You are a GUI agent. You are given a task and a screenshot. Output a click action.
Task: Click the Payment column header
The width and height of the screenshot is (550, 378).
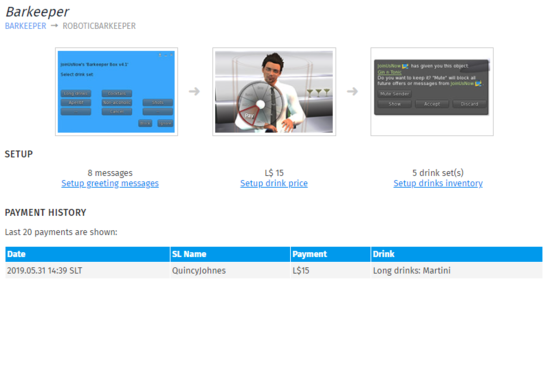330,254
